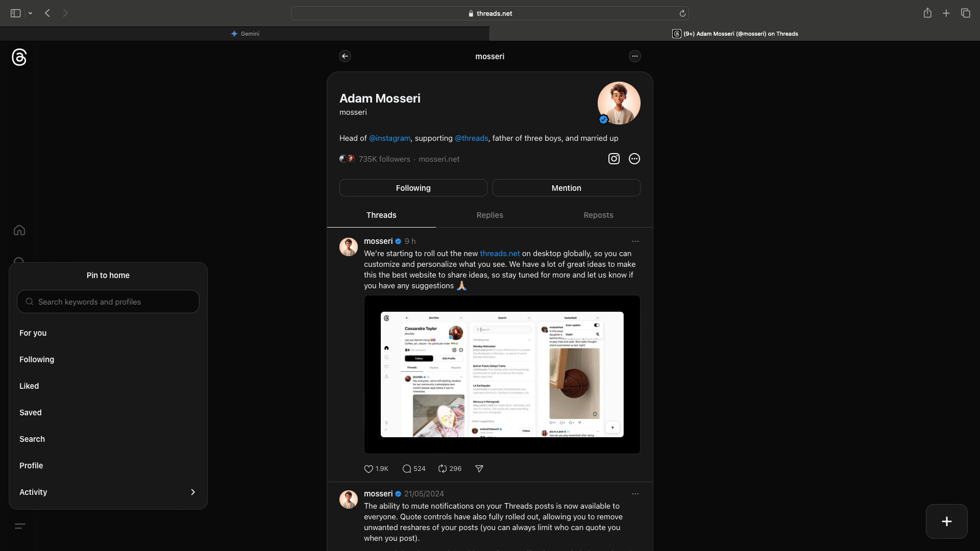This screenshot has height=551, width=980.
Task: Click the Mention button
Action: coord(567,188)
